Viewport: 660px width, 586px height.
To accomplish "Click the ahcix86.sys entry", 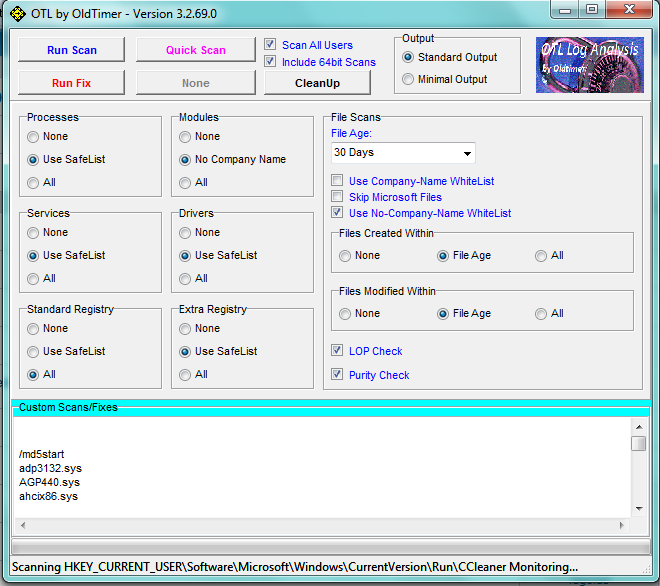I will [x=48, y=496].
